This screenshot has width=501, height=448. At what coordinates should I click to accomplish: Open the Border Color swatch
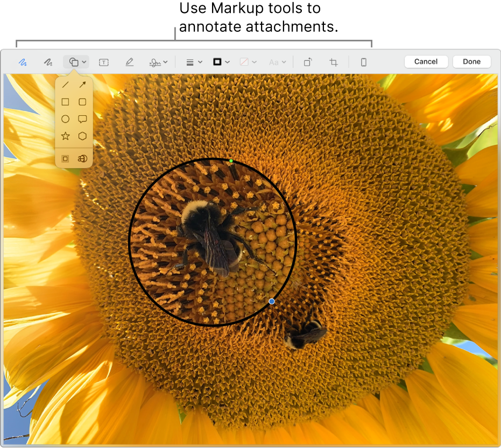(220, 62)
